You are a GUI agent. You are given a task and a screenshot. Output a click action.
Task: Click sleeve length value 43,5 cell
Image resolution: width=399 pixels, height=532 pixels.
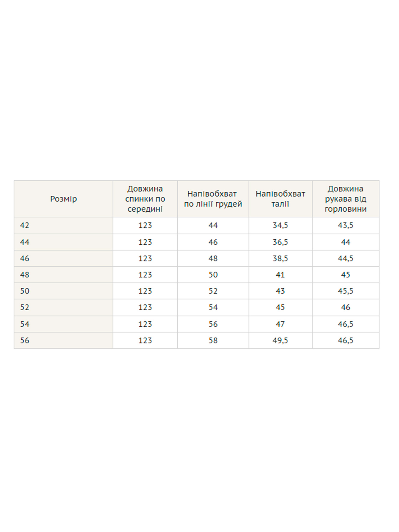pos(345,226)
